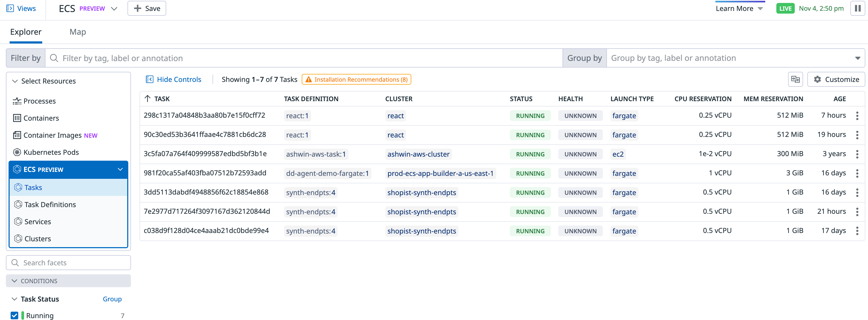Open Processes icon in resources
The width and height of the screenshot is (868, 320).
[x=17, y=101]
